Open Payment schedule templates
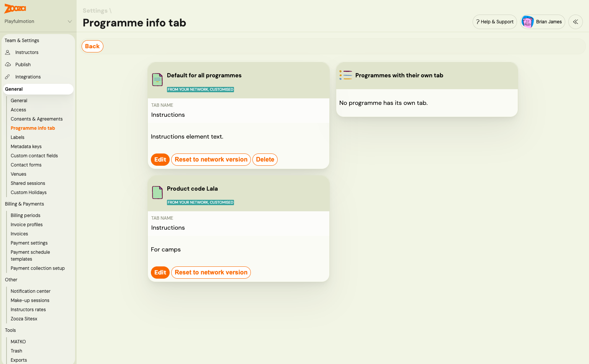Image resolution: width=589 pixels, height=364 pixels. [x=30, y=256]
